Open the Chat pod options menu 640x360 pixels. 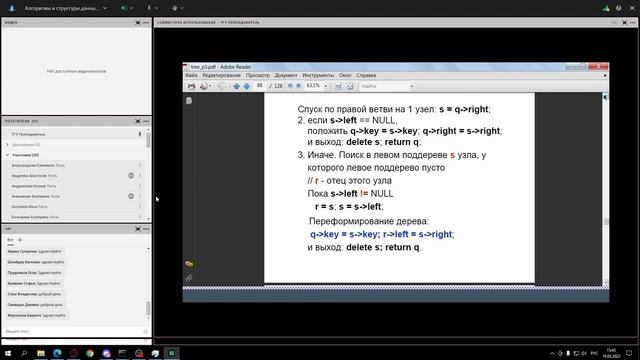[146, 229]
